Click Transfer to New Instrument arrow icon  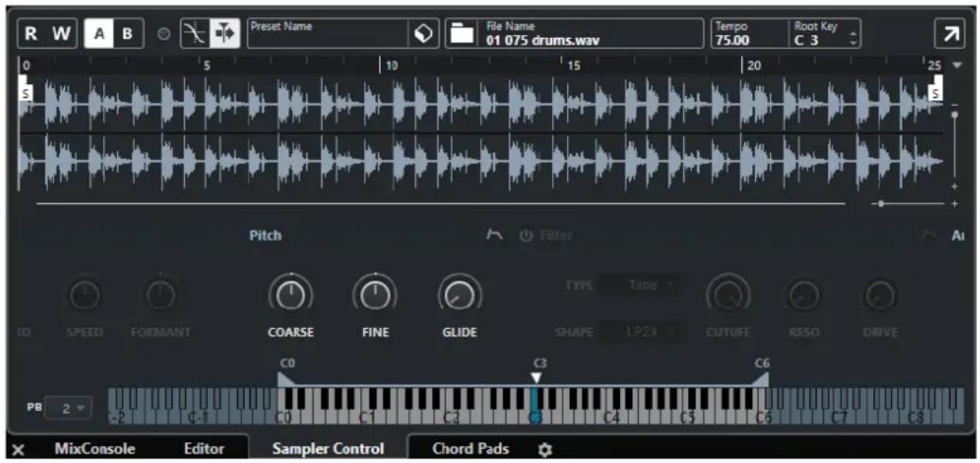click(x=950, y=34)
